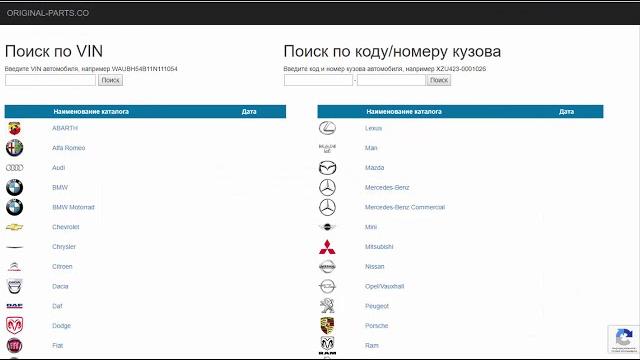Click the Nissan logo

pyautogui.click(x=327, y=267)
